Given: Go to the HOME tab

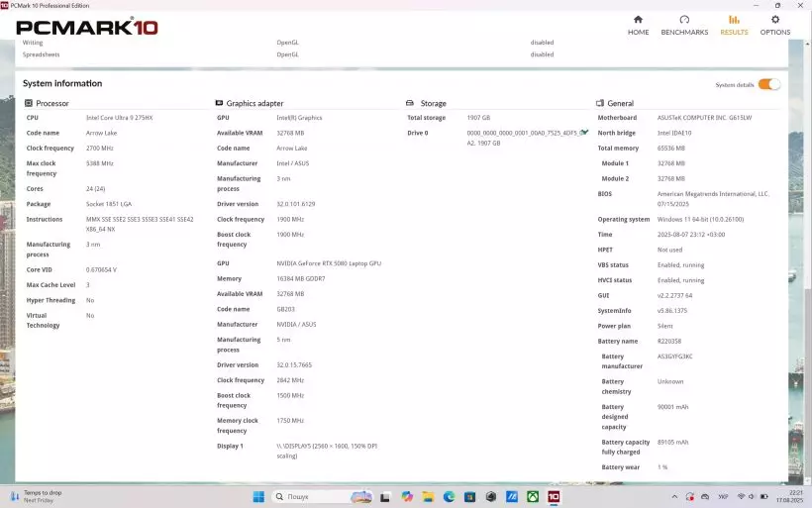Looking at the screenshot, I should (638, 25).
